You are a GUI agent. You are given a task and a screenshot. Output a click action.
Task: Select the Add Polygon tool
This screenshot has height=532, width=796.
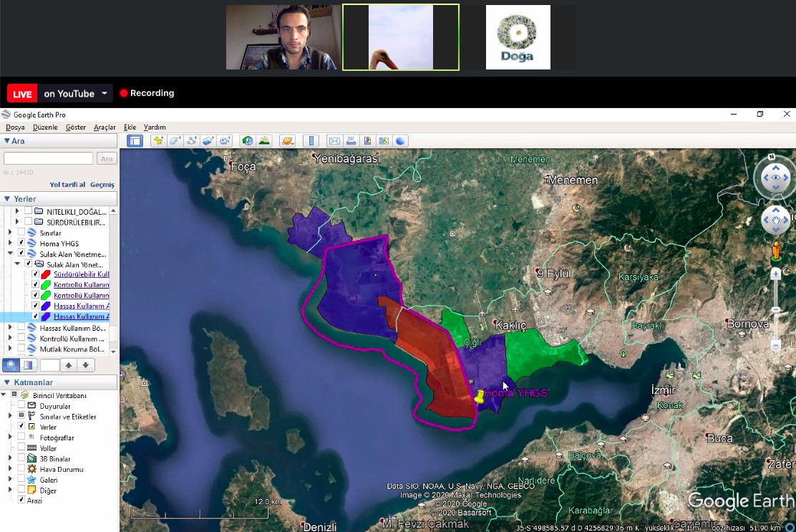coord(175,141)
